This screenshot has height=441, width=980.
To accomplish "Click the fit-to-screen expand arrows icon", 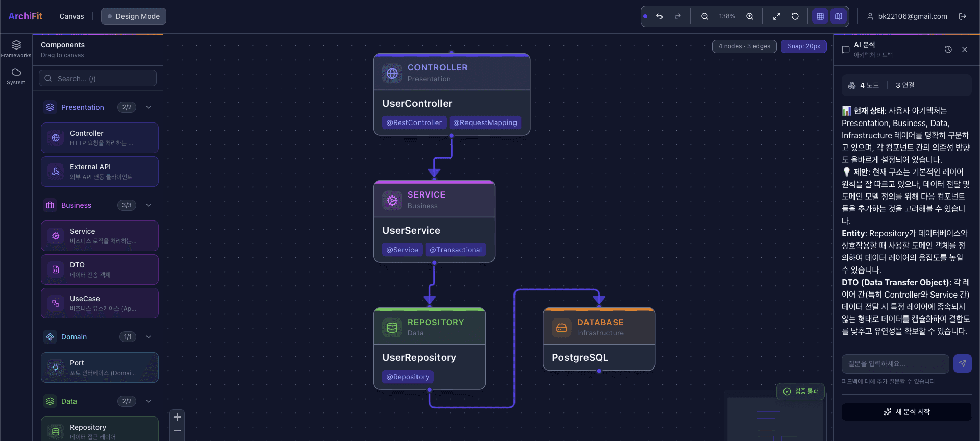I will click(x=776, y=16).
